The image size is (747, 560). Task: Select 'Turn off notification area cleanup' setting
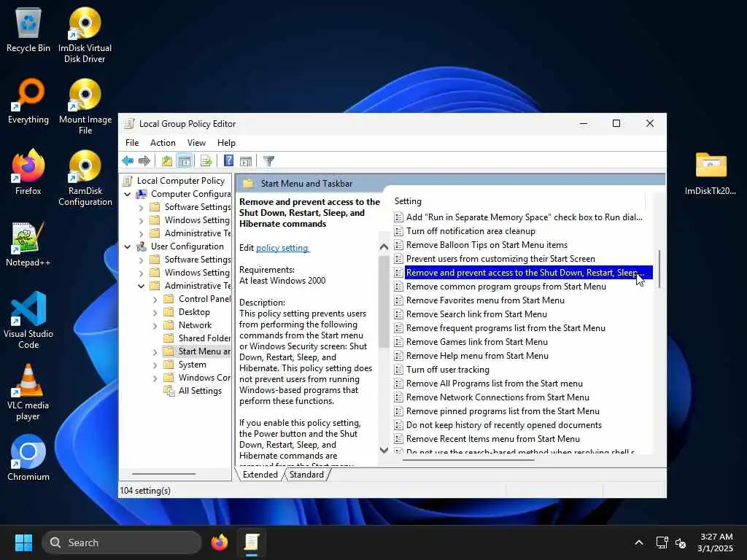pyautogui.click(x=471, y=231)
